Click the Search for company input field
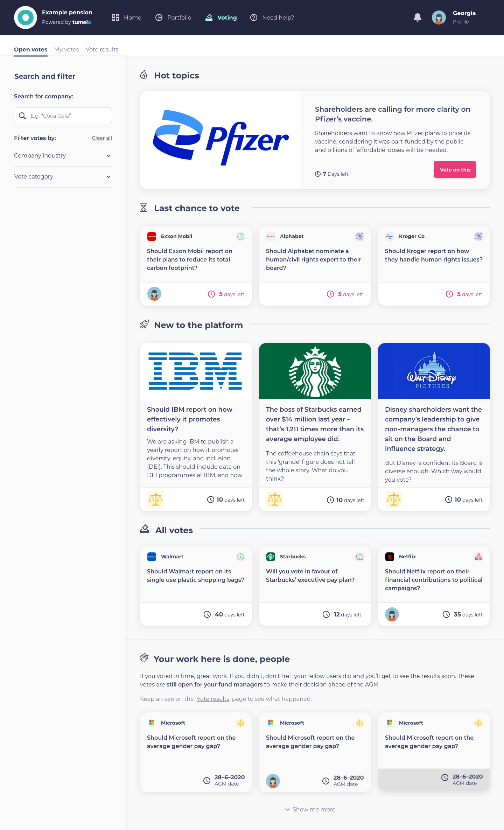504x830 pixels. click(63, 116)
